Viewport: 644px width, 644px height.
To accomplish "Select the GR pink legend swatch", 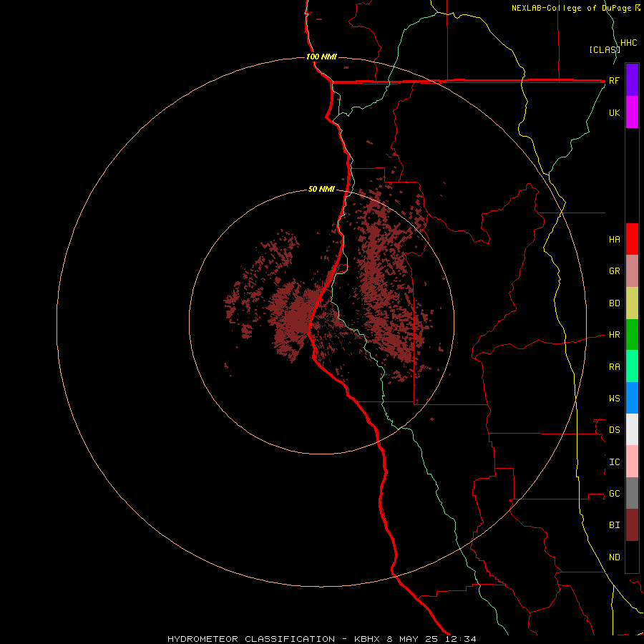I will click(x=632, y=271).
